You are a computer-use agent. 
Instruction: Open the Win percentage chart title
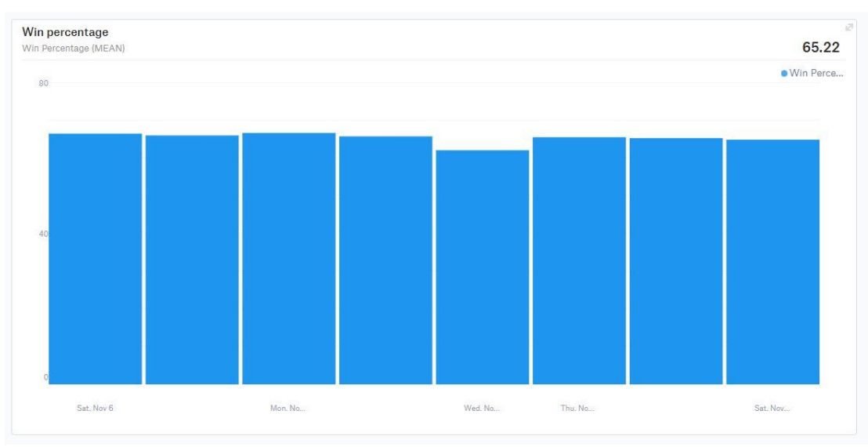click(66, 32)
